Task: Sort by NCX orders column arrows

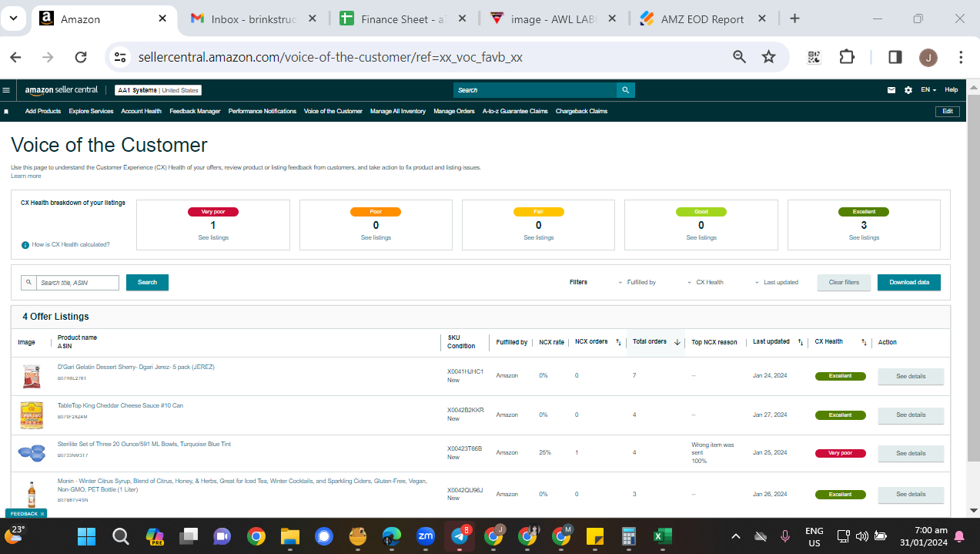Action: [618, 342]
